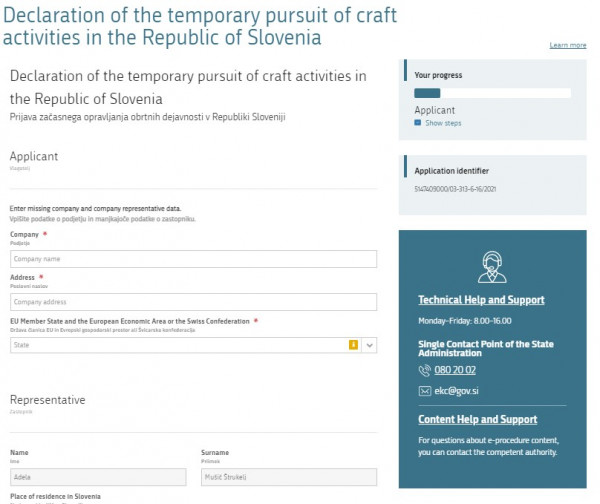Click the Application identifier number text
Screen dimensions: 600x504
tap(455, 189)
